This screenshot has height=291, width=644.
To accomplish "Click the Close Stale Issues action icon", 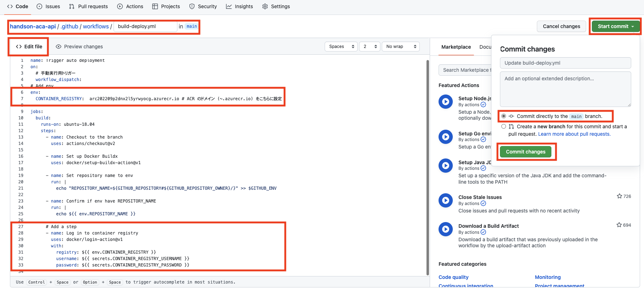I will coord(446,200).
